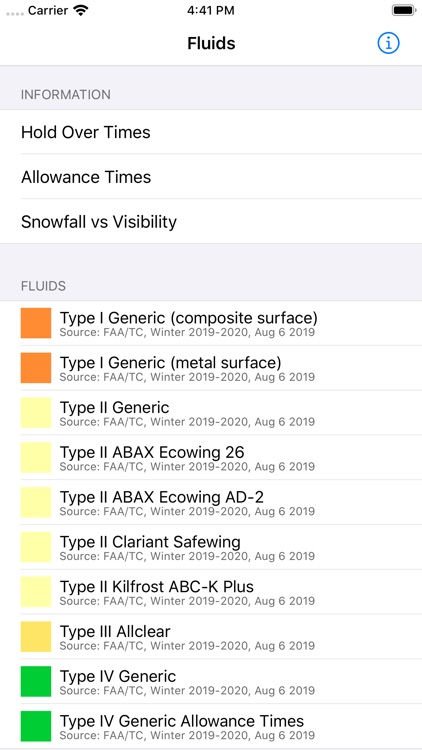Select Type I Generic (composite surface)

(211, 323)
